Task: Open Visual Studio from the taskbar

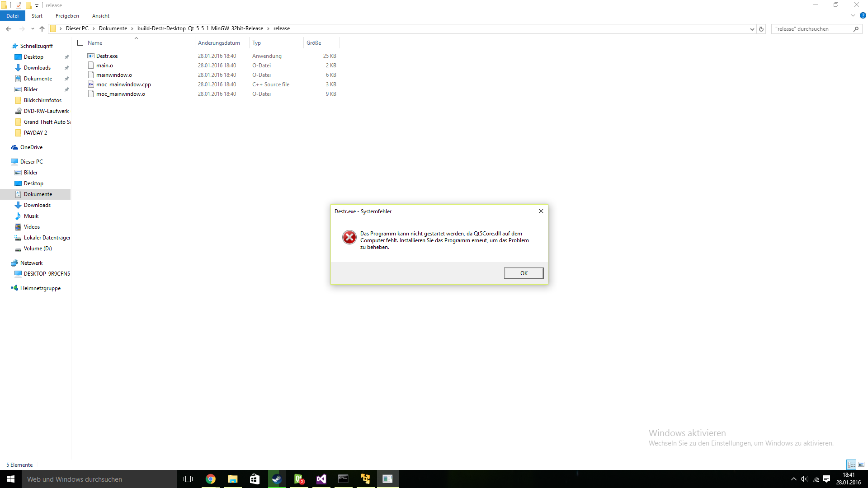Action: [321, 479]
